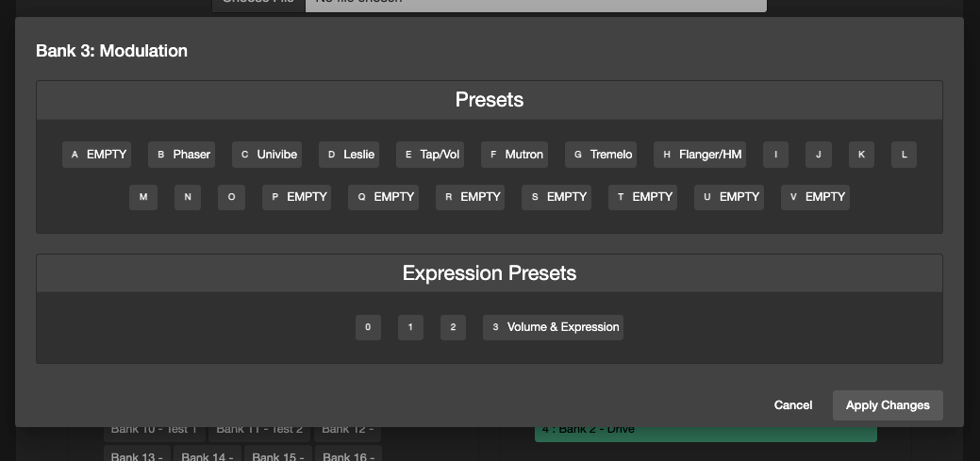
Task: Select the EMPTY preset slot S
Action: [556, 197]
